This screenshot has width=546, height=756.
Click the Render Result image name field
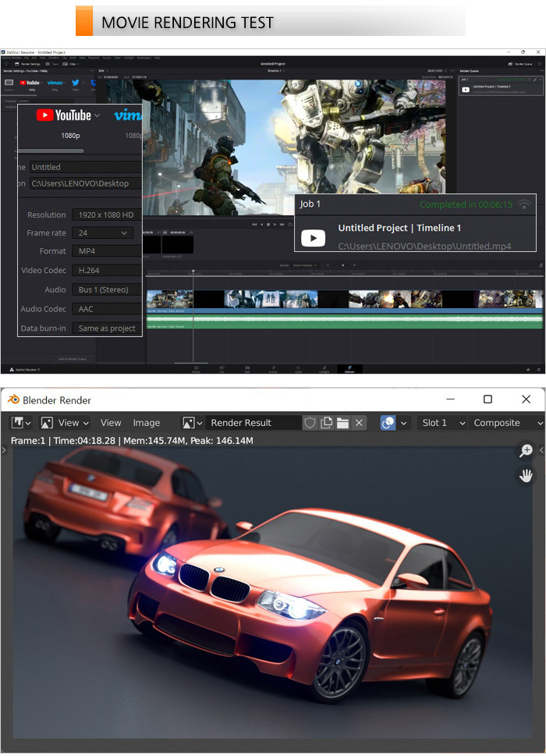(x=253, y=423)
